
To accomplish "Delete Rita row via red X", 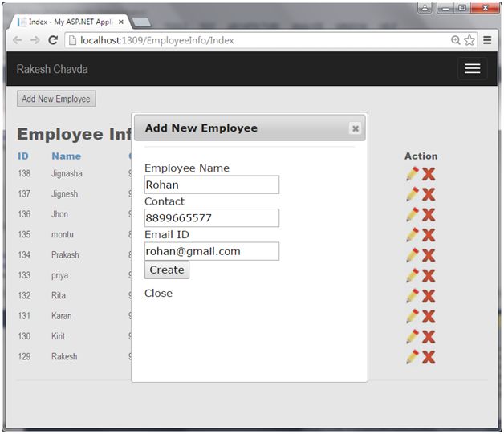I will 429,297.
